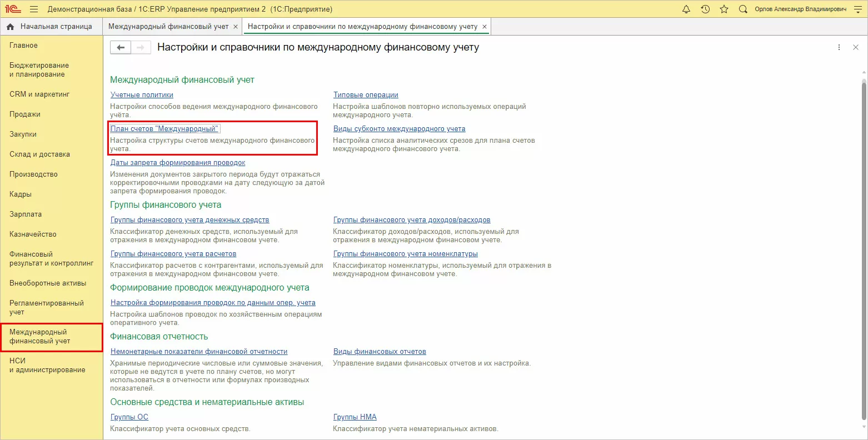Image resolution: width=868 pixels, height=440 pixels.
Task: Open the main hamburger menu
Action: pyautogui.click(x=34, y=9)
